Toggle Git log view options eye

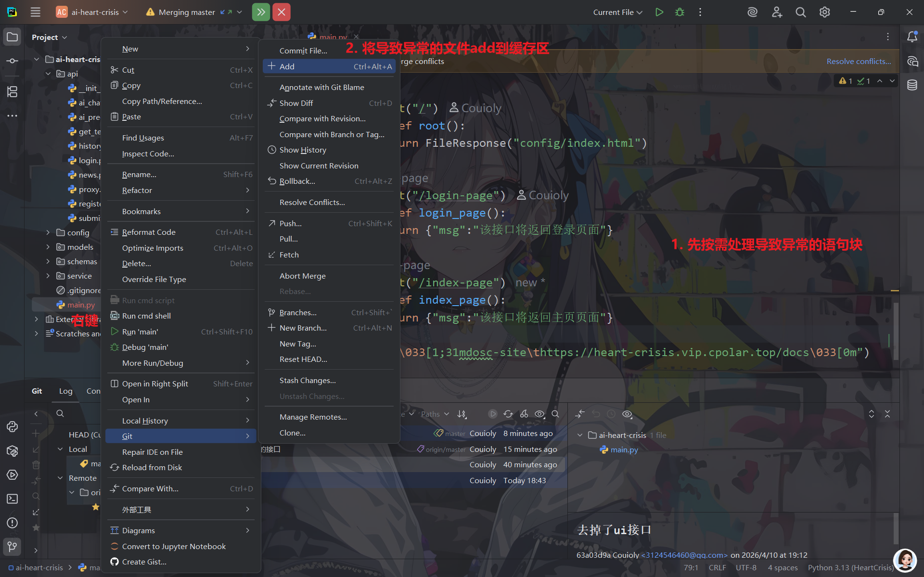[540, 414]
